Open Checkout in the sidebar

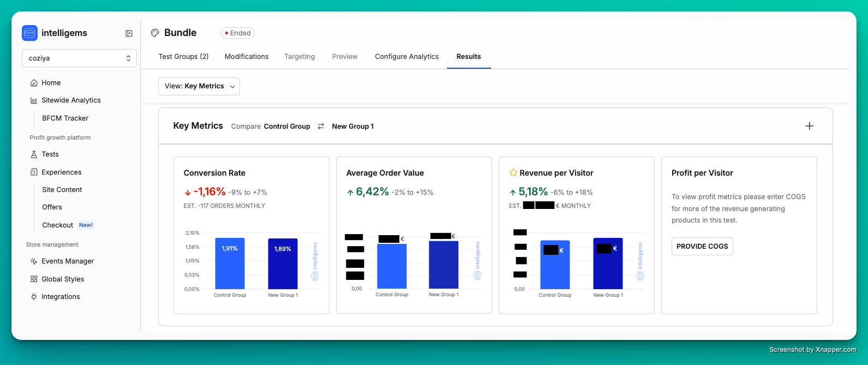click(57, 225)
